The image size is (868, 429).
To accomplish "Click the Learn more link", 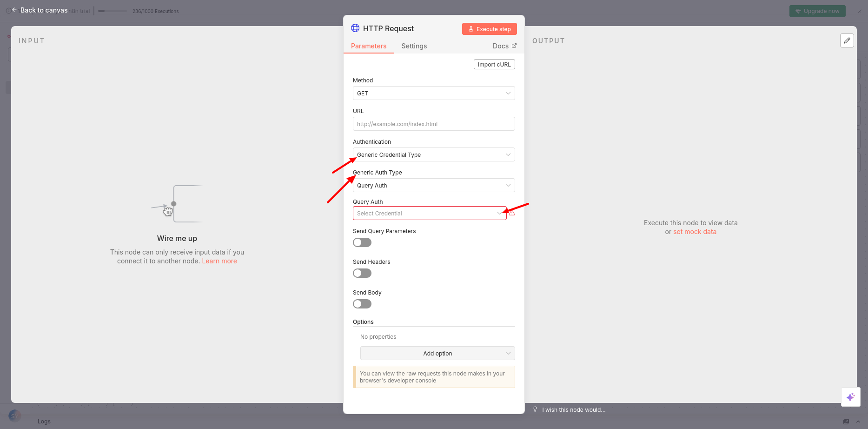I will point(219,261).
